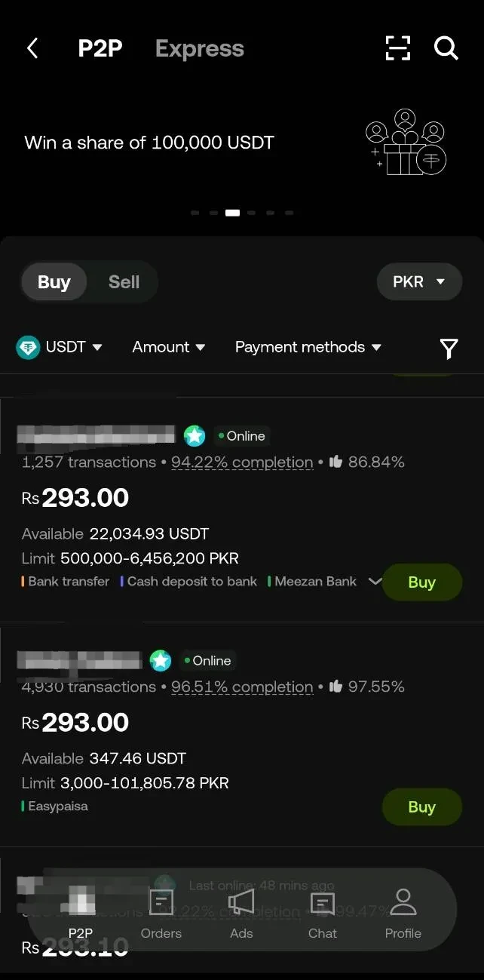Select the P2P tab
Viewport: 484px width, 980px height.
[x=100, y=48]
